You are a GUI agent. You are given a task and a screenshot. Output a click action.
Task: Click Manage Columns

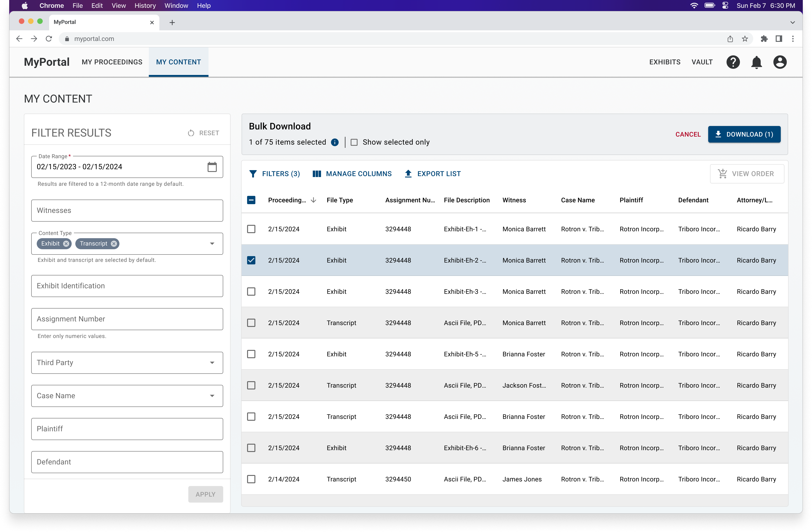click(x=352, y=174)
